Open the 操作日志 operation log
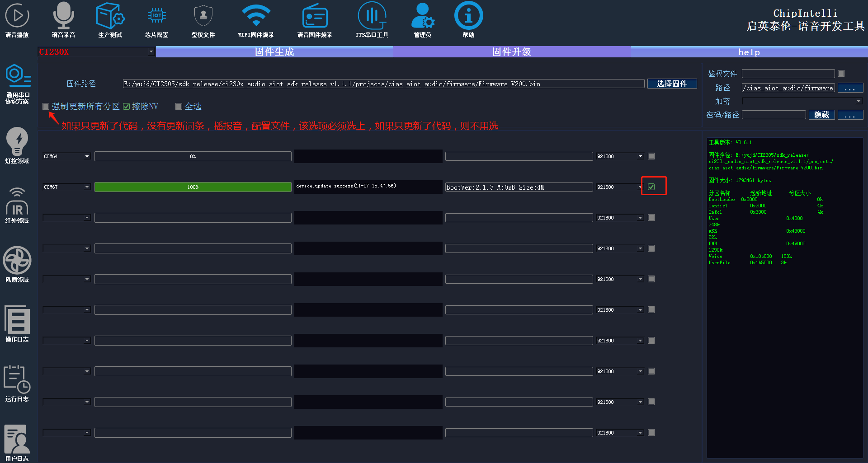The height and width of the screenshot is (463, 868). pyautogui.click(x=17, y=324)
